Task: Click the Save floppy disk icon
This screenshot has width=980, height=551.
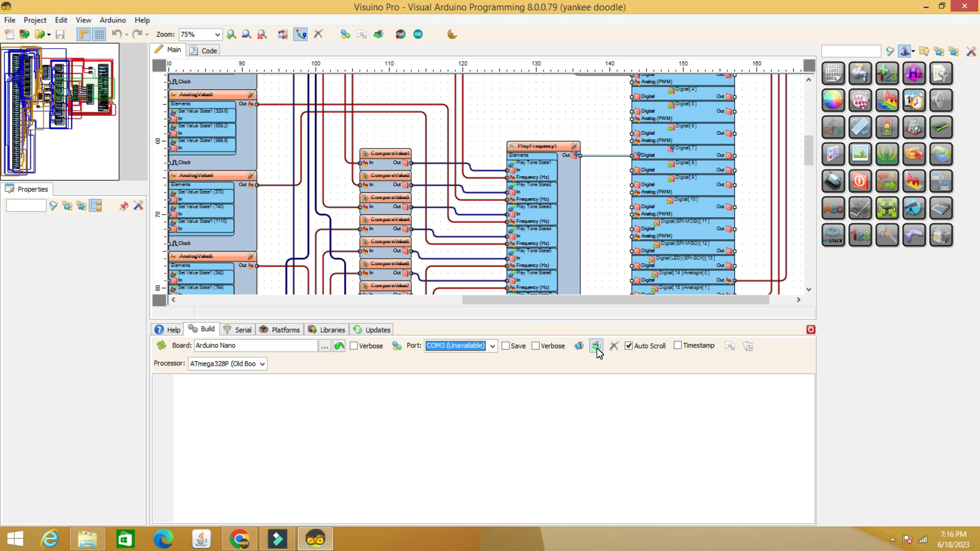Action: (x=60, y=34)
